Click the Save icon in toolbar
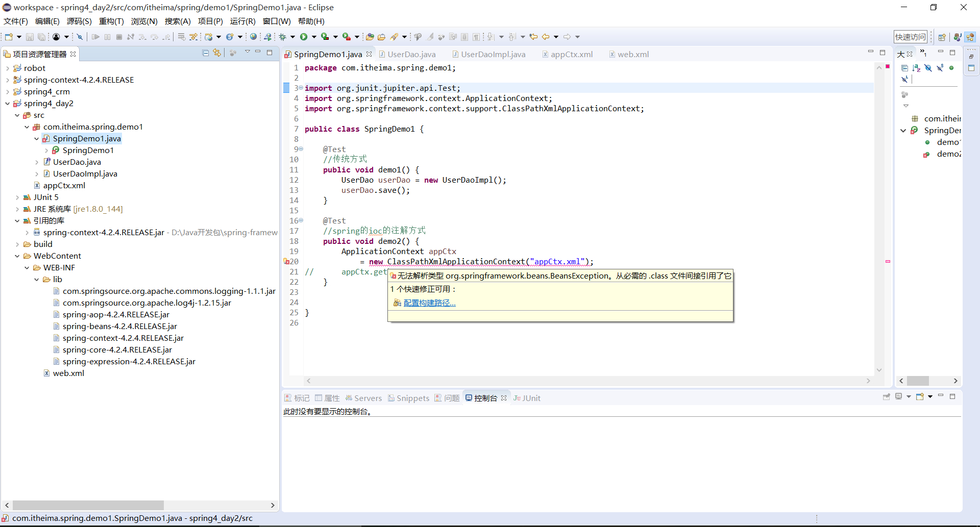This screenshot has width=980, height=527. pos(30,37)
